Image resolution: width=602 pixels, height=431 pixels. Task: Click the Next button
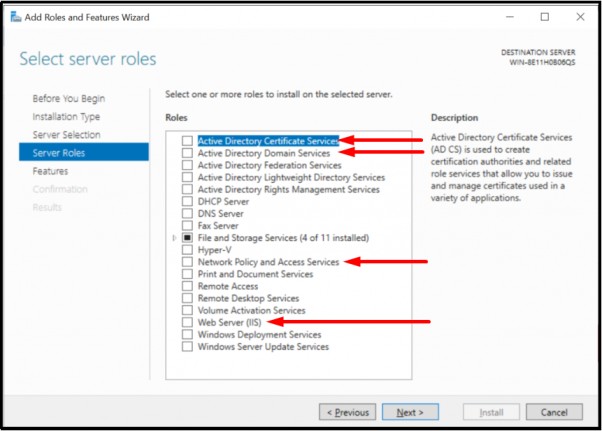(410, 412)
